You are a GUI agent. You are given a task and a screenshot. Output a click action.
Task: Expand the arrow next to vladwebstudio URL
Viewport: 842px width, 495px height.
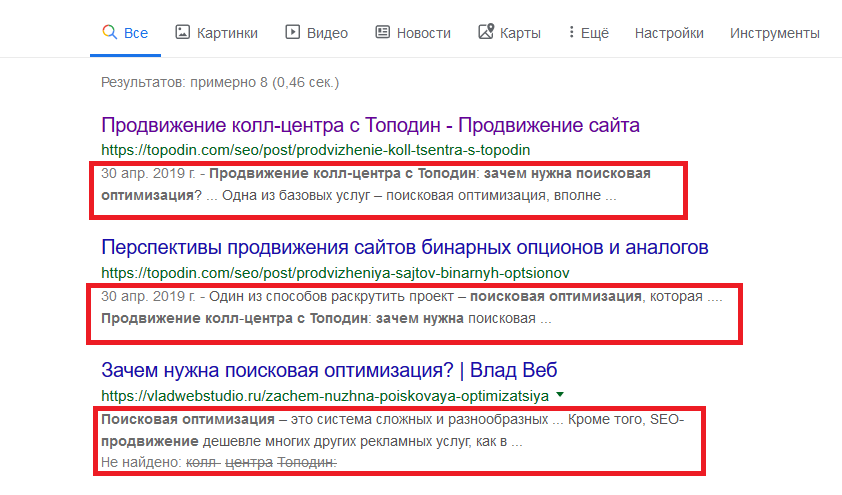click(560, 395)
